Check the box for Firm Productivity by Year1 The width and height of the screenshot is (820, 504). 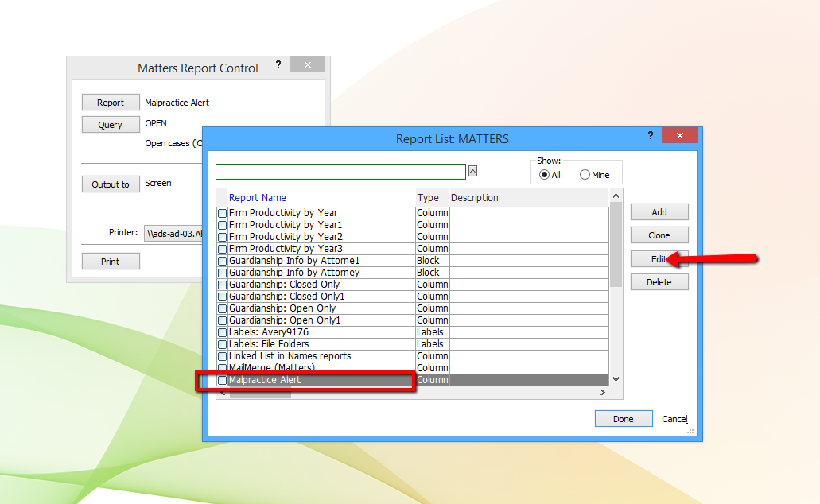(x=222, y=225)
